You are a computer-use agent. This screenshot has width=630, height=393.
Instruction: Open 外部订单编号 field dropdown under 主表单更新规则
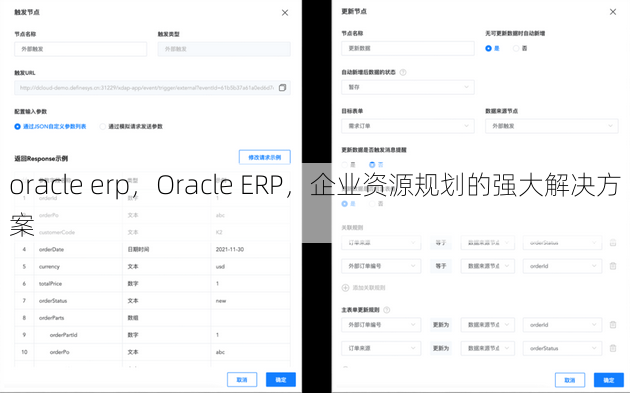pyautogui.click(x=381, y=325)
